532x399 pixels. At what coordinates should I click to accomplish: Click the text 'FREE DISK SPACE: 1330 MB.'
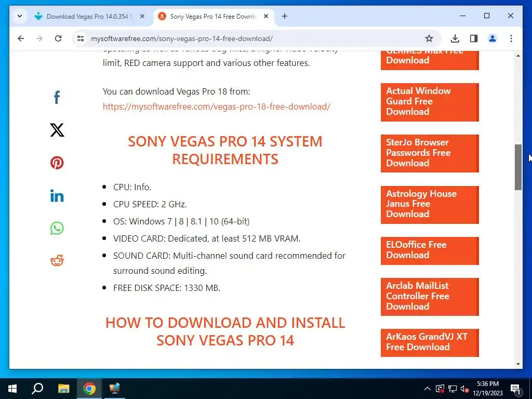tap(167, 288)
